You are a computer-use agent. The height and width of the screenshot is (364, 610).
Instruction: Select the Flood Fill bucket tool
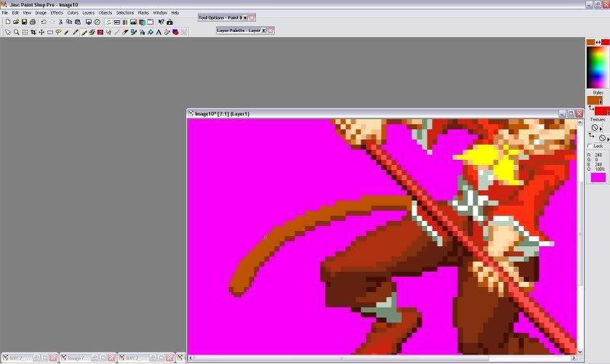coord(151,32)
